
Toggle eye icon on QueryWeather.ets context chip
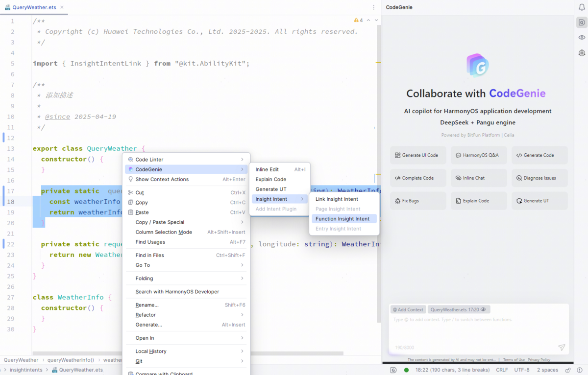pyautogui.click(x=484, y=310)
